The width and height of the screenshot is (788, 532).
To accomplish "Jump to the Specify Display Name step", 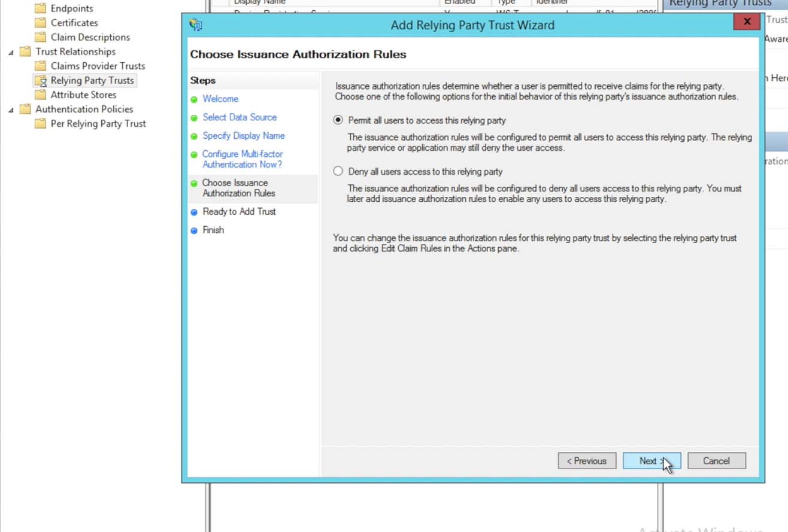I will pyautogui.click(x=243, y=136).
